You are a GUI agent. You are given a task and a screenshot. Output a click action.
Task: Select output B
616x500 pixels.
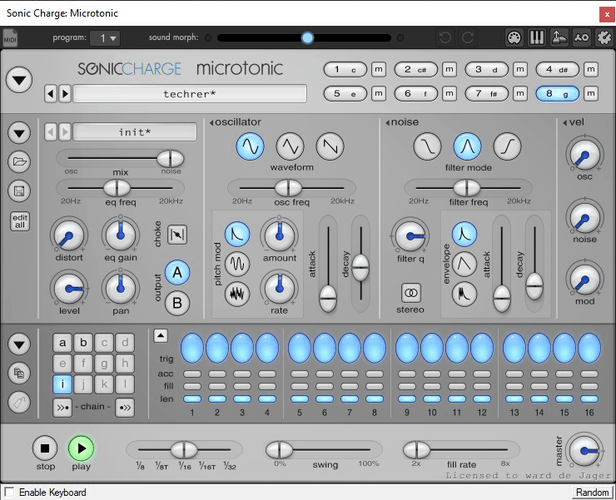tap(177, 303)
